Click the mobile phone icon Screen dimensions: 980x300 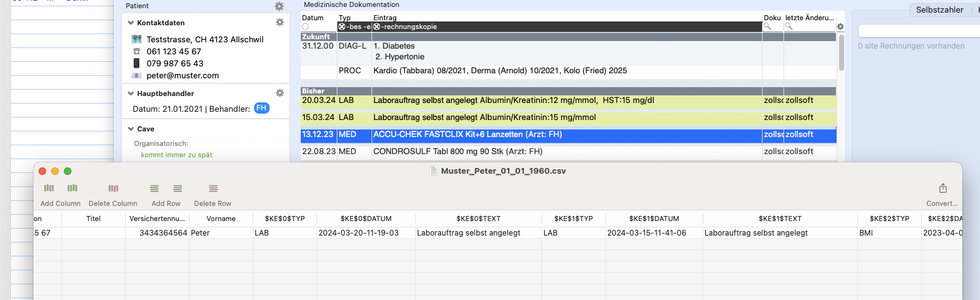tap(136, 63)
